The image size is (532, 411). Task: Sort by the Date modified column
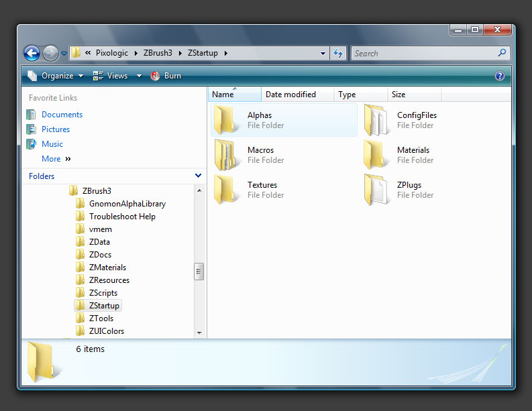pos(290,95)
